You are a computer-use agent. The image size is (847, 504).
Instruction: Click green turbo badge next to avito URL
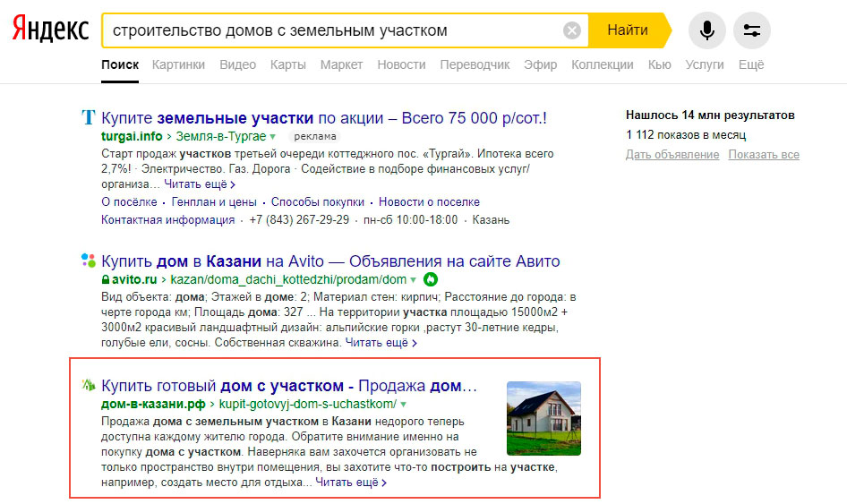(431, 279)
